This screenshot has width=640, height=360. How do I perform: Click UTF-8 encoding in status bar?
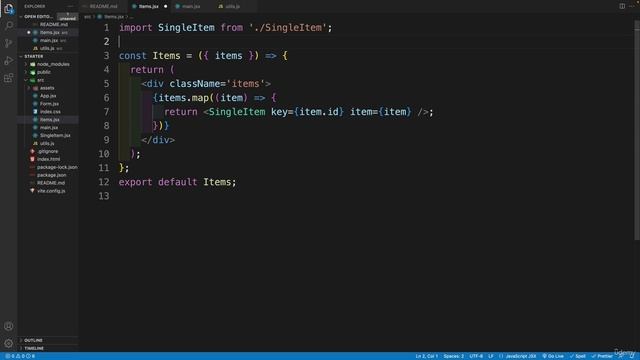[x=476, y=356]
